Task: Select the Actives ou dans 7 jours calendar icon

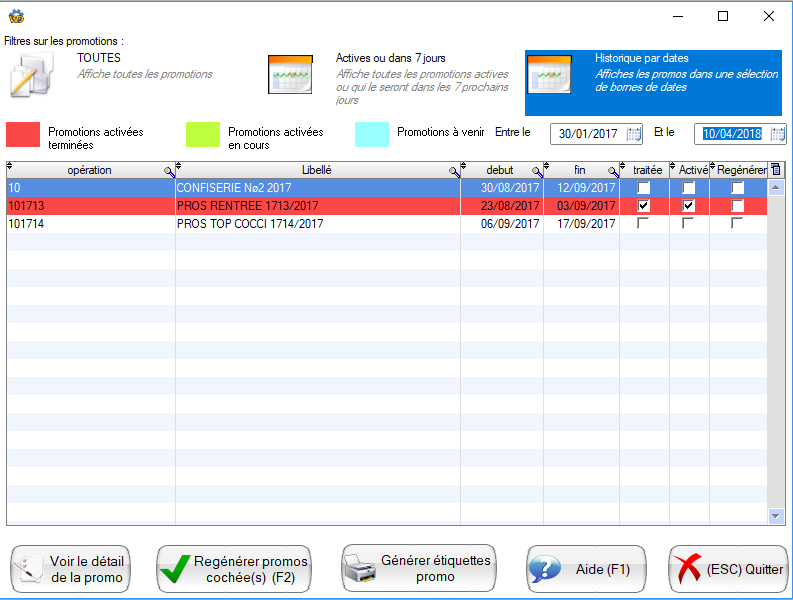Action: [x=290, y=74]
